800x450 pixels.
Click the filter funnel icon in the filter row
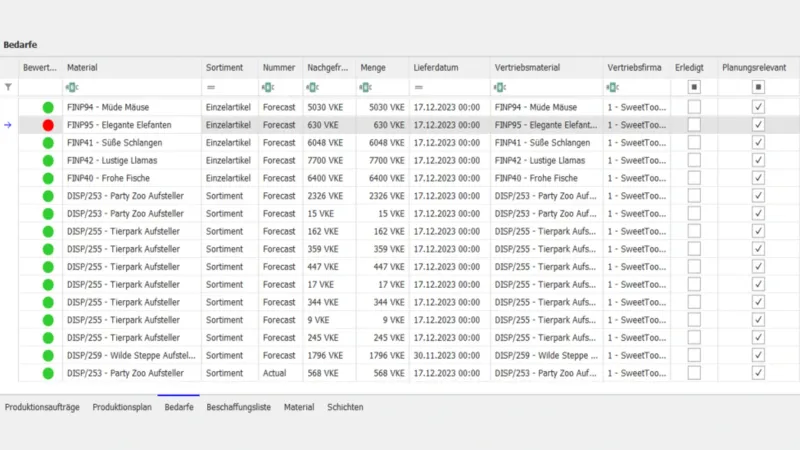[8, 87]
